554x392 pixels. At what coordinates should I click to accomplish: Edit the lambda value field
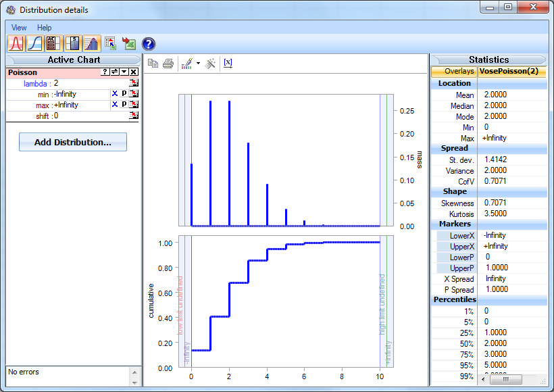90,83
